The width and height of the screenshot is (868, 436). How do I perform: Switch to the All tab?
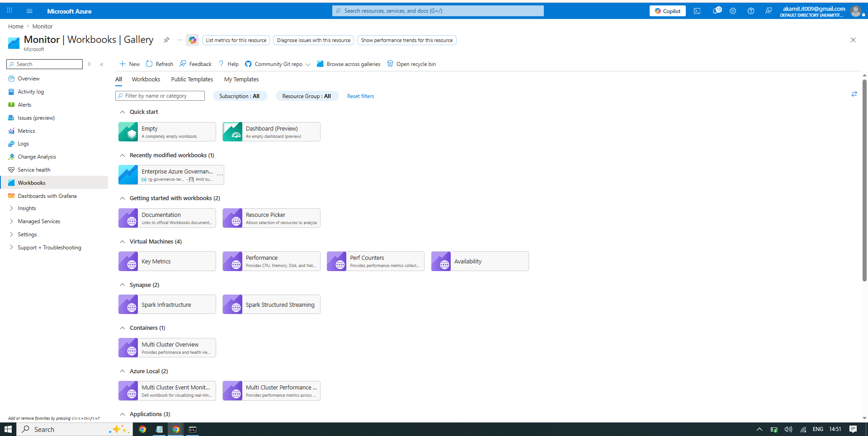pos(118,80)
